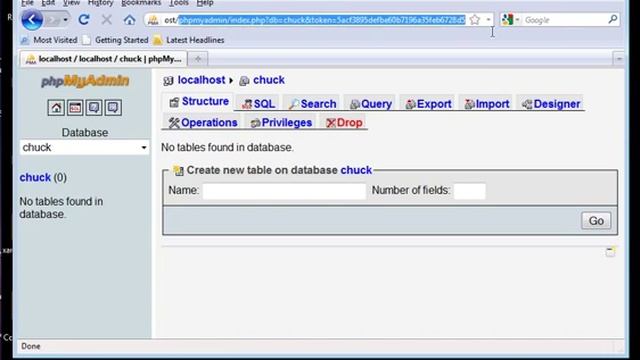Open the Privileges tab
Viewport: 640px width, 360px height.
click(x=281, y=123)
